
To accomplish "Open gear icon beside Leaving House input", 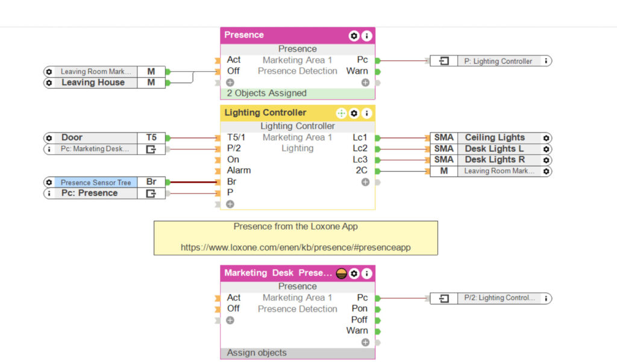I will [x=49, y=83].
